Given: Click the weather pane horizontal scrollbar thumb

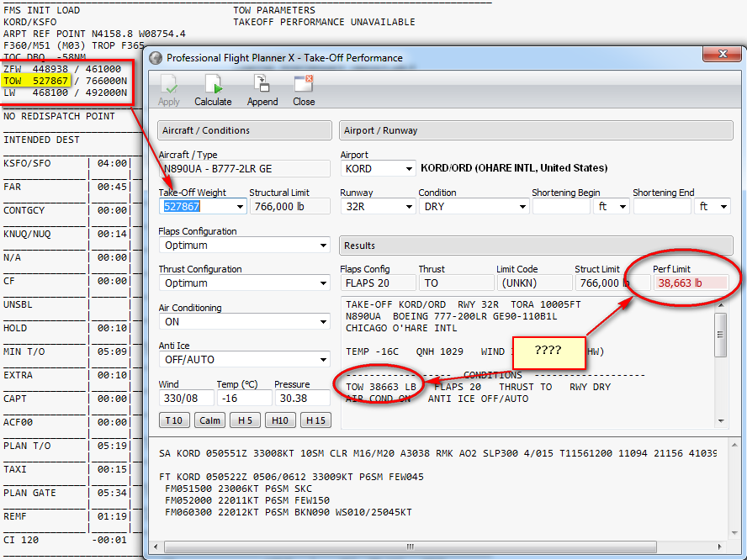Looking at the screenshot, I should tap(411, 547).
